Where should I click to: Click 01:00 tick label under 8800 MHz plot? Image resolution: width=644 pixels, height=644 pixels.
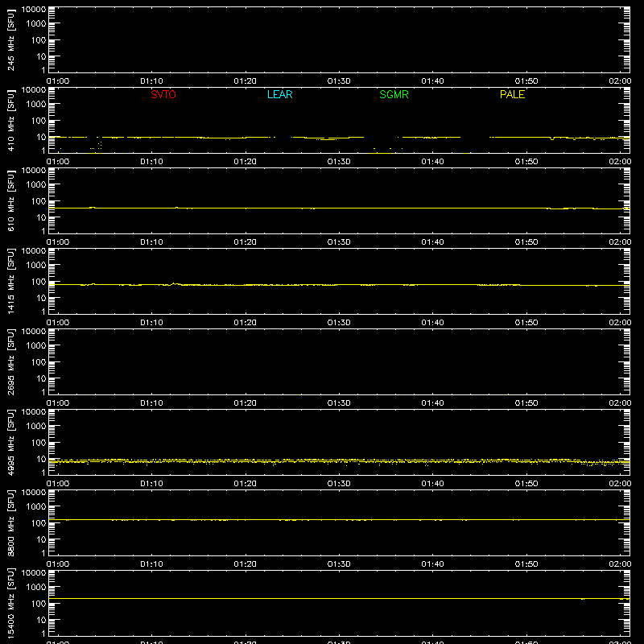[x=58, y=564]
